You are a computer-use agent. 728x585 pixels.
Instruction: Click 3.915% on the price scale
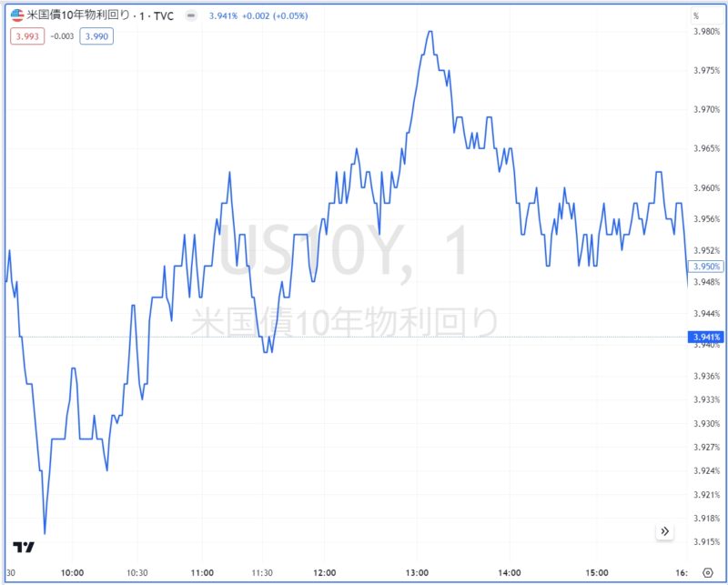(x=706, y=541)
